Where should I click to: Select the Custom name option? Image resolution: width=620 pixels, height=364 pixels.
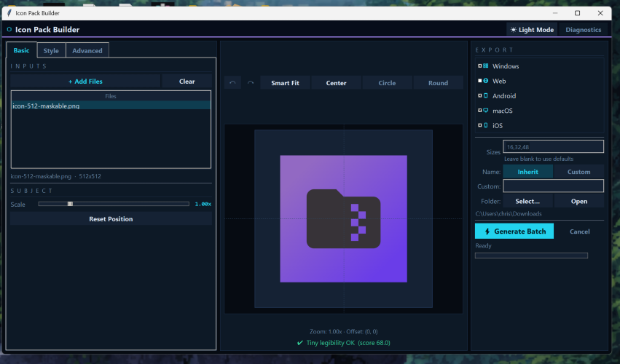coord(579,172)
